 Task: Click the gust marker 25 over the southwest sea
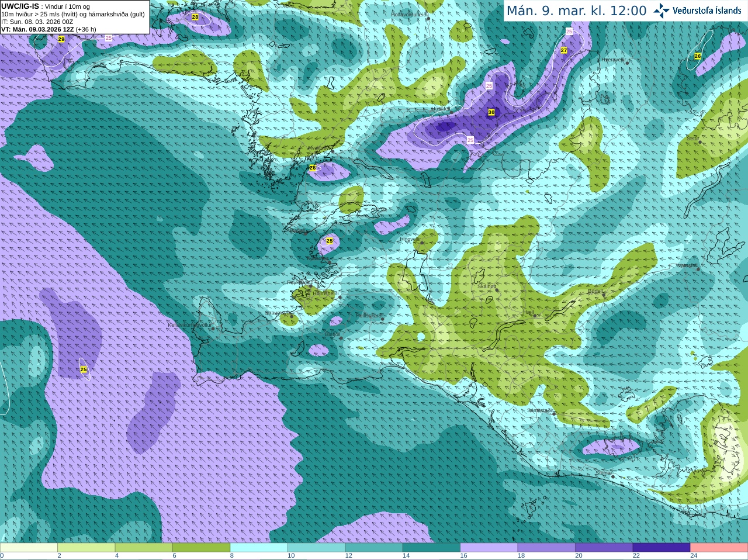(84, 369)
